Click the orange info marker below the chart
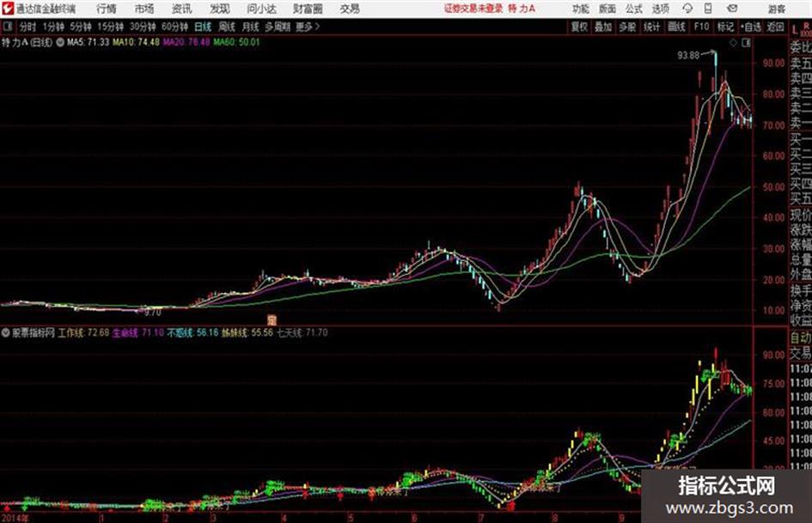The width and height of the screenshot is (812, 523). [272, 319]
